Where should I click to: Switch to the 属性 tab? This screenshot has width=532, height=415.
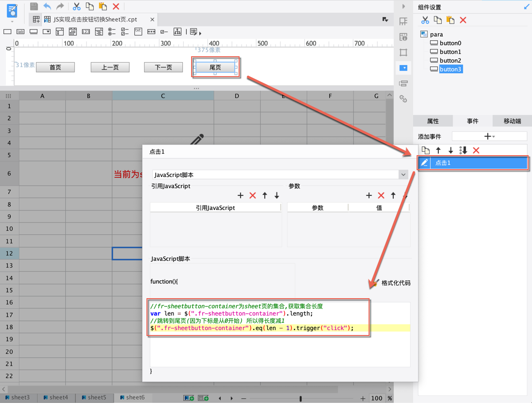pos(433,121)
